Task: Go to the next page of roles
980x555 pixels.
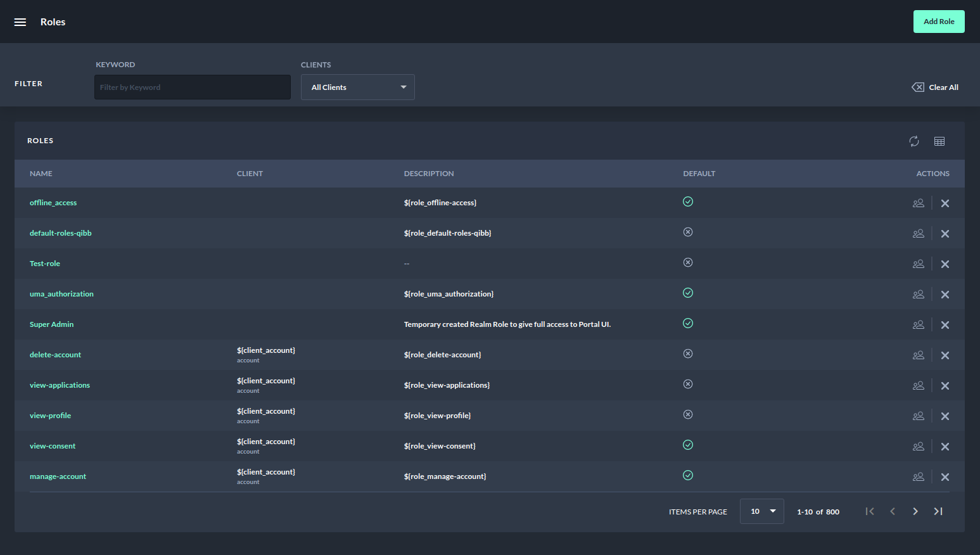Action: coord(915,511)
